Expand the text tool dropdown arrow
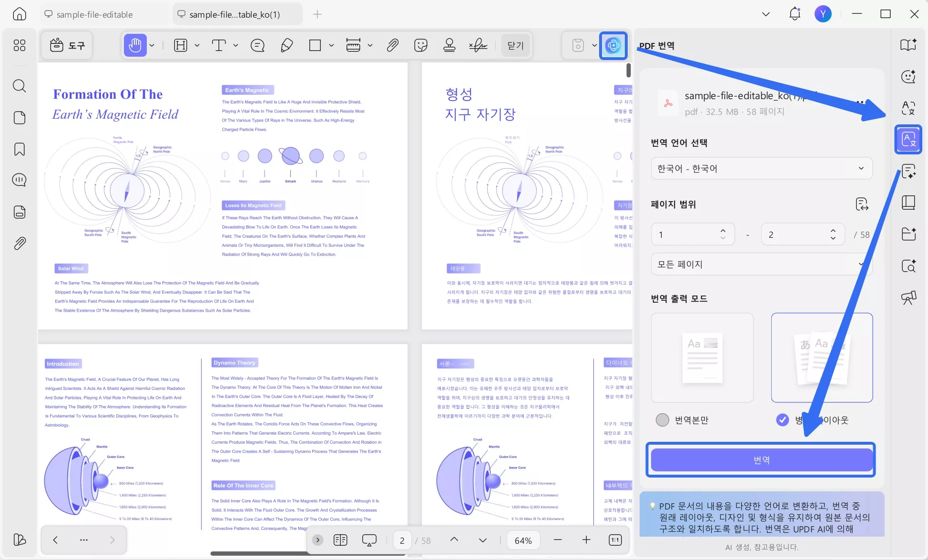The image size is (928, 560). [x=235, y=45]
